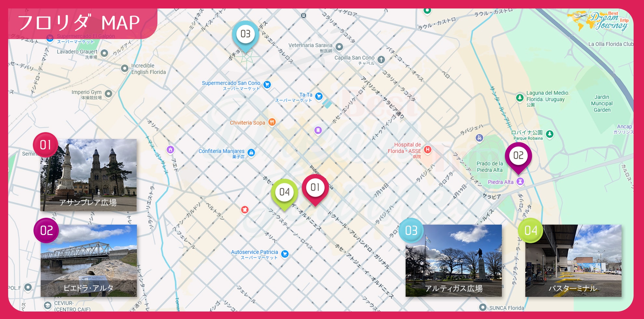
Task: Open the アサンブレア広場 photo
Action: 88,175
